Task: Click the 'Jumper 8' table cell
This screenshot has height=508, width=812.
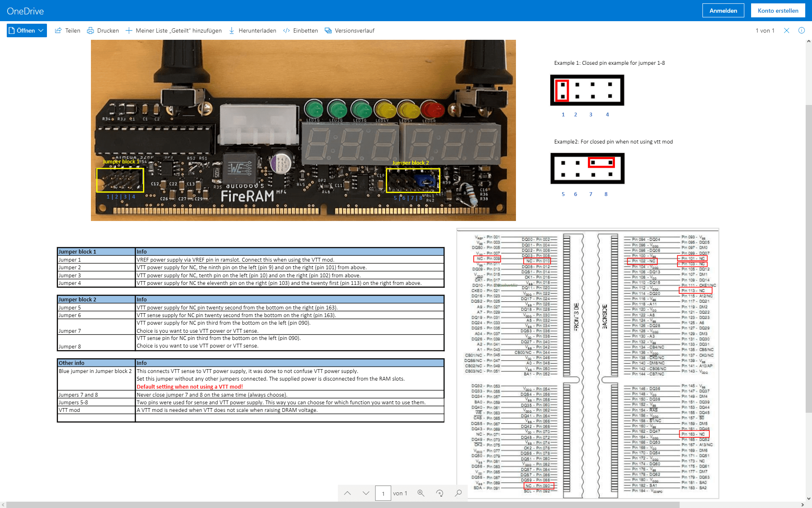Action: (96, 342)
